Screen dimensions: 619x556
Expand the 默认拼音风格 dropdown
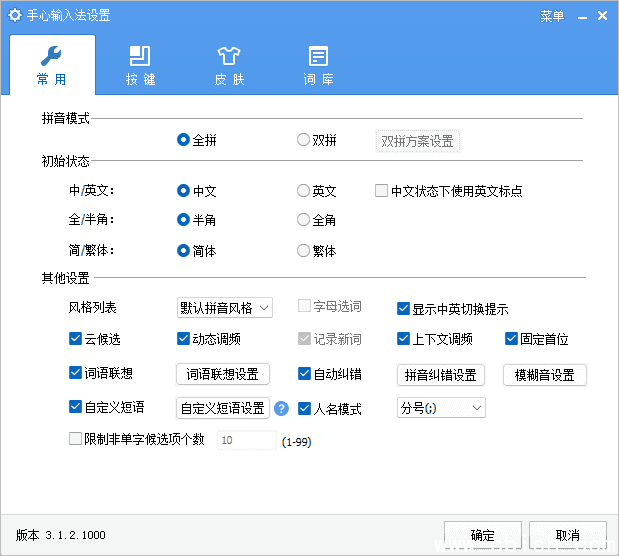[x=224, y=307]
